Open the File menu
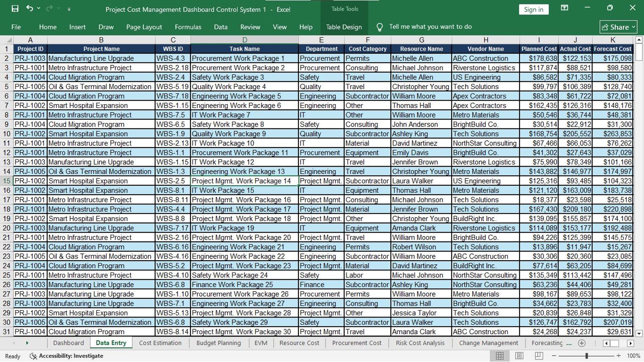644x362 pixels. 16,27
